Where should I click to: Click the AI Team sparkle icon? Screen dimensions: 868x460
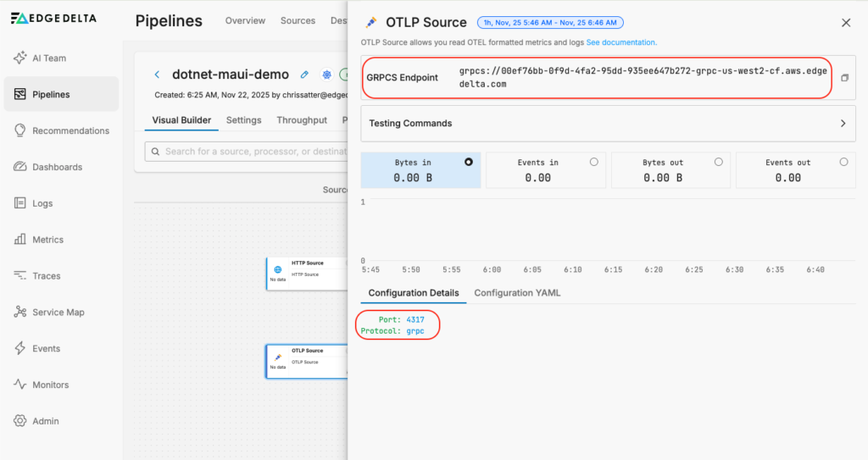click(20, 58)
